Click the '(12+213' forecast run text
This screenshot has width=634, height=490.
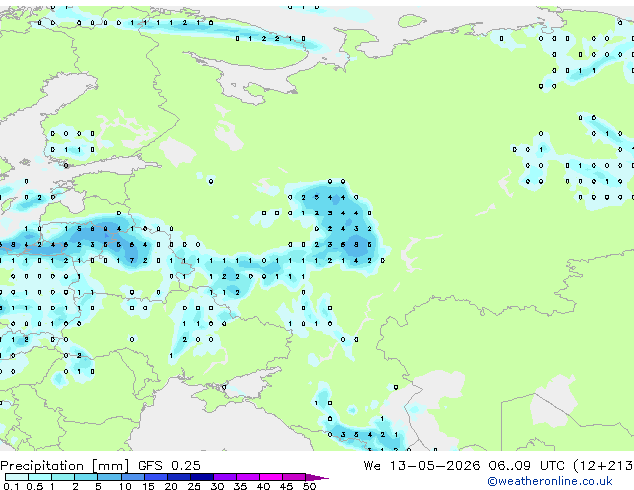point(603,466)
